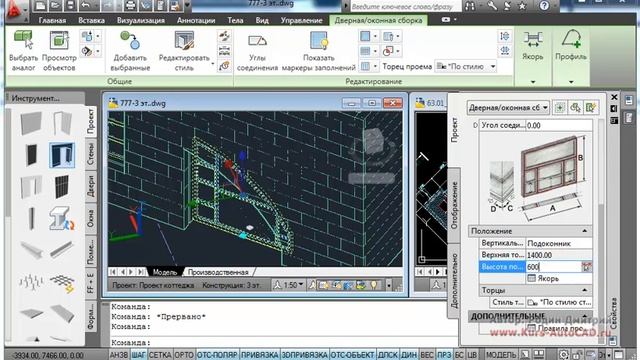Toggle ОТС-ОБЪЕКТ object snap tracking
Image resolution: width=640 pixels, height=360 pixels.
click(x=352, y=355)
